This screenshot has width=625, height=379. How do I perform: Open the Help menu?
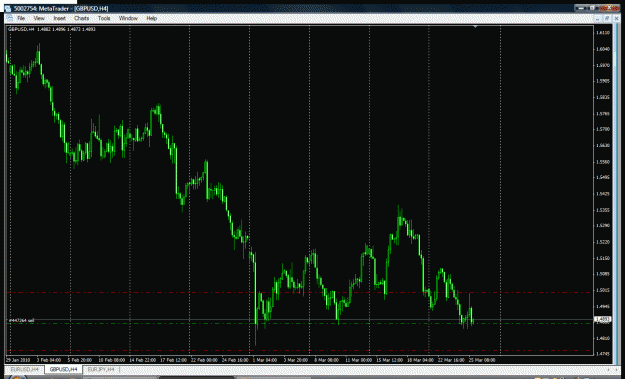coord(151,18)
